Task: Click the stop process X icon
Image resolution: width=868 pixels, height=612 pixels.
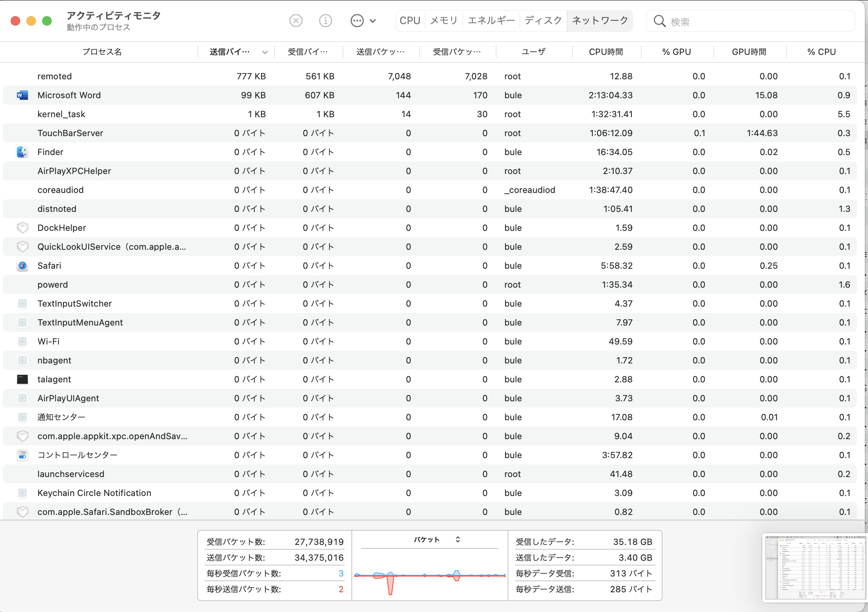Action: (296, 21)
